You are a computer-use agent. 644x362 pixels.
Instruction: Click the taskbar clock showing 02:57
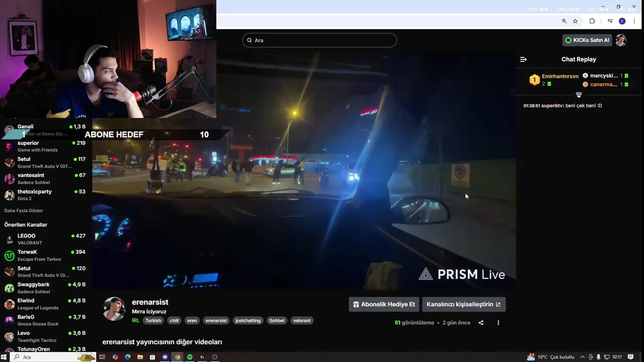pyautogui.click(x=617, y=357)
